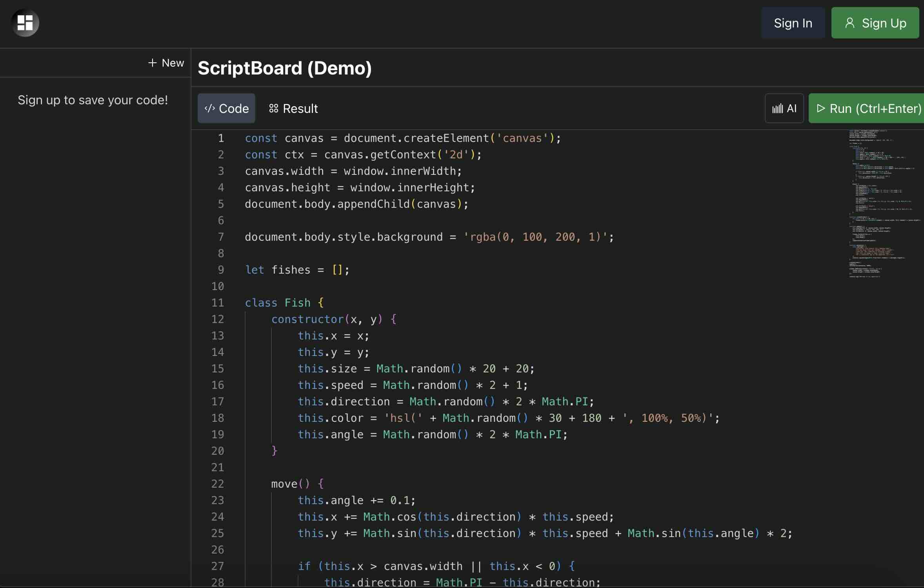
Task: Click the person icon in Sign Up button
Action: point(849,23)
